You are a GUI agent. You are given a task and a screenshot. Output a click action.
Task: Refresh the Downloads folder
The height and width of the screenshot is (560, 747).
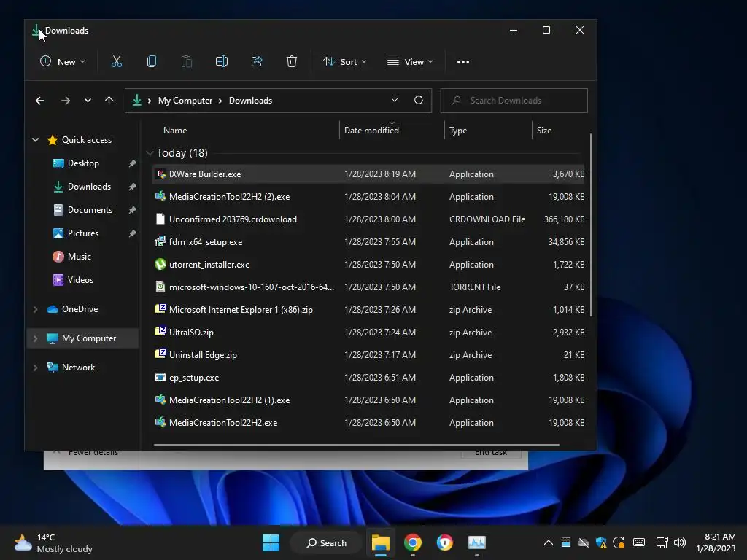pyautogui.click(x=418, y=100)
